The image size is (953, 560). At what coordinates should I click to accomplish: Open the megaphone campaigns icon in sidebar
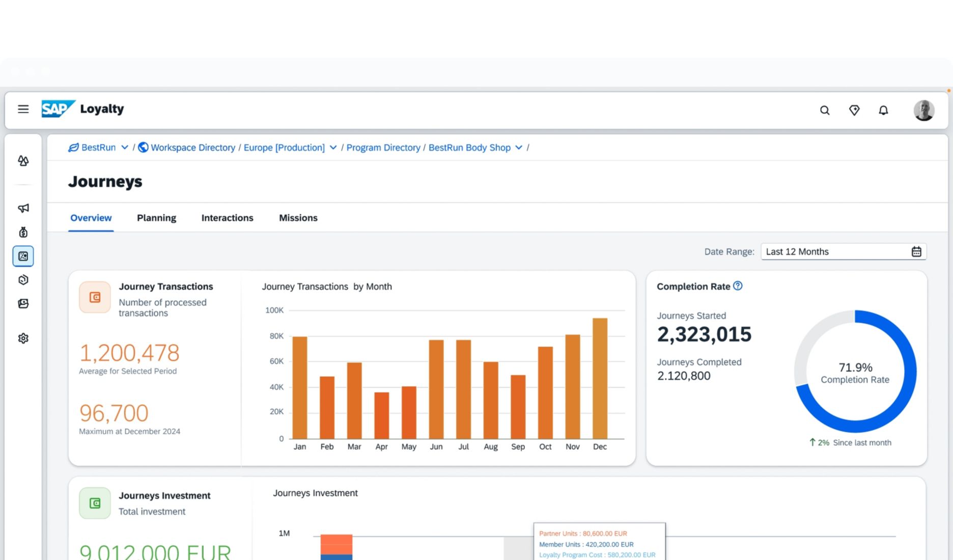tap(23, 208)
